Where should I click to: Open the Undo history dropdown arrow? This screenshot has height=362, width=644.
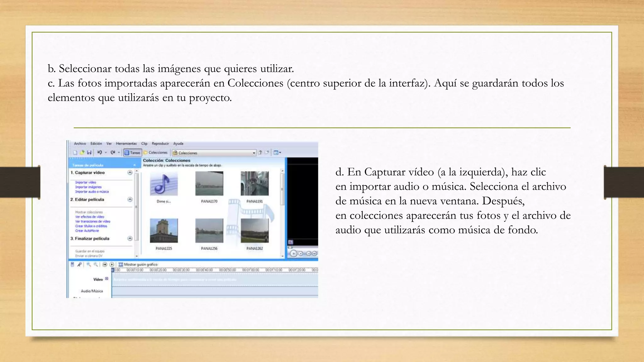coord(106,153)
